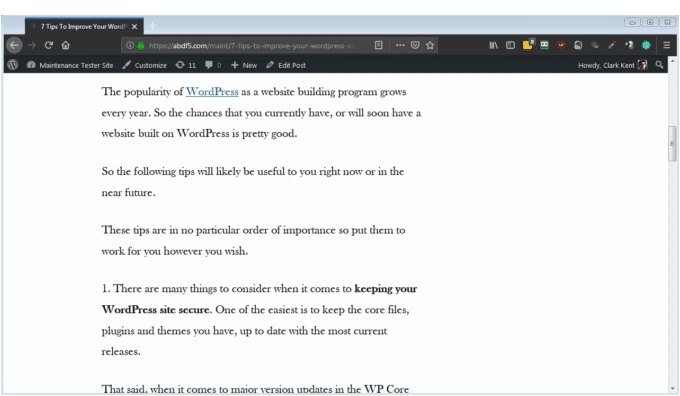Viewport: 680px width, 396px height.
Task: Toggle the sidebar view icon
Action: click(510, 45)
